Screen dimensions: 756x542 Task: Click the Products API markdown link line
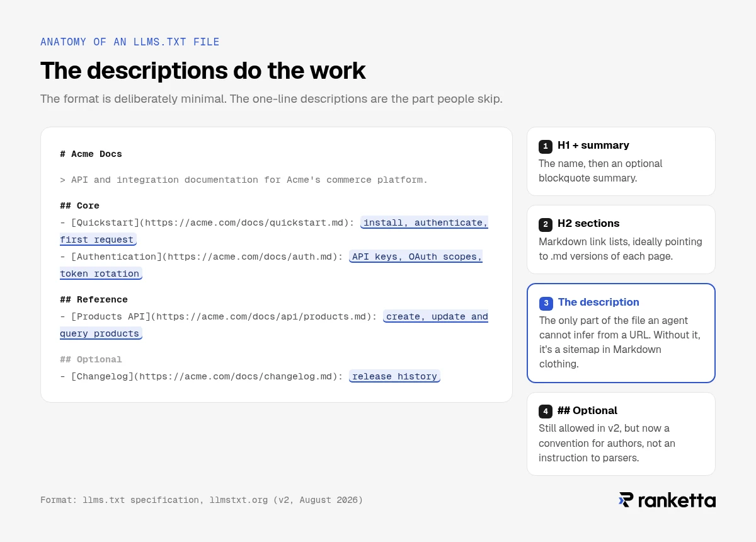(219, 316)
